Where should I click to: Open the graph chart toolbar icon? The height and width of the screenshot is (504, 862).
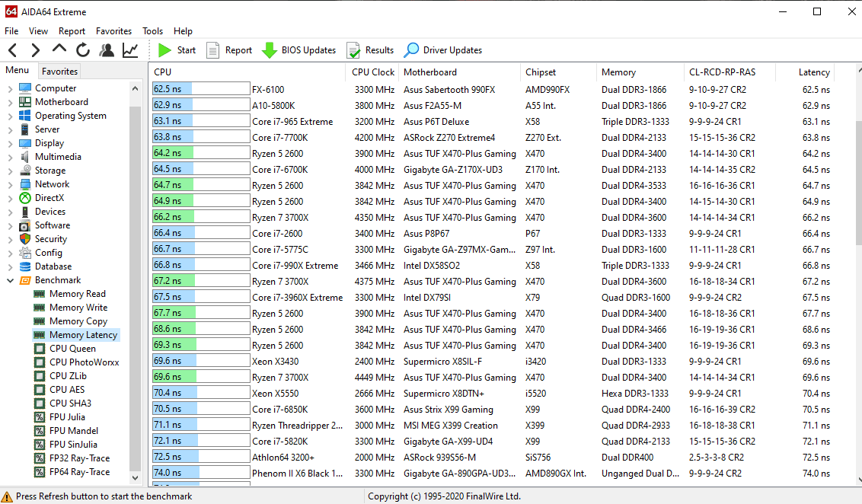pos(130,50)
